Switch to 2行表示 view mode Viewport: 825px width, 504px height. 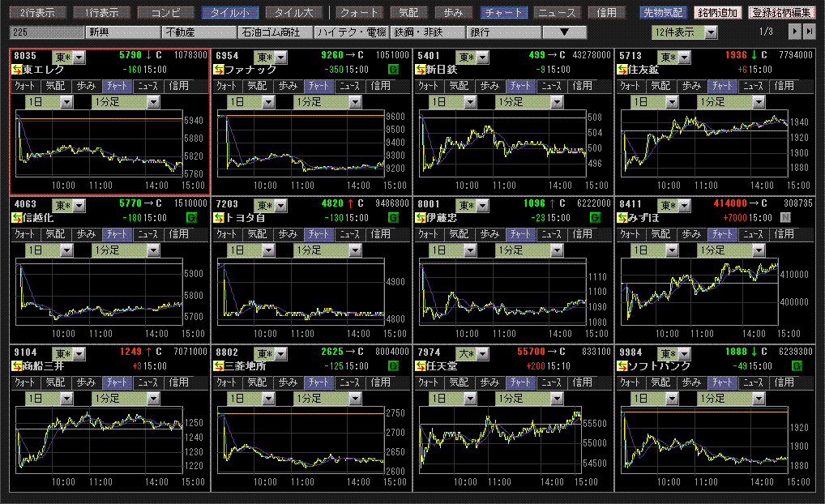pyautogui.click(x=38, y=13)
